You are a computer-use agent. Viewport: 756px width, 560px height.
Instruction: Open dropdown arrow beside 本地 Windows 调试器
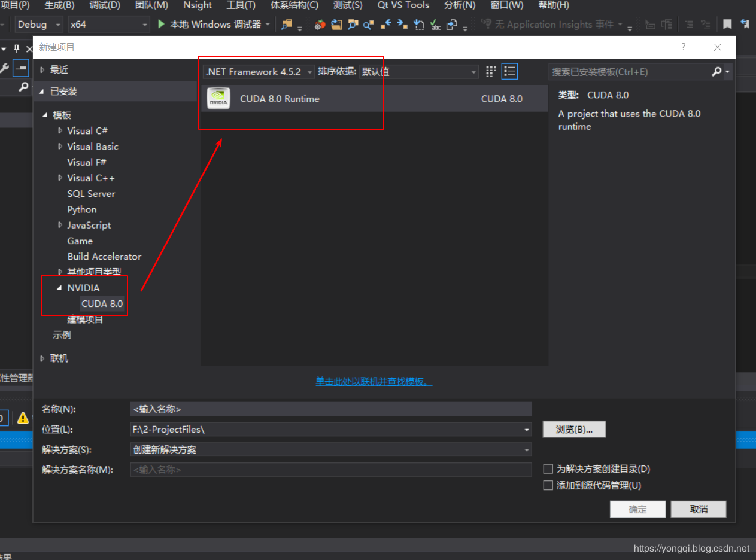pyautogui.click(x=268, y=25)
